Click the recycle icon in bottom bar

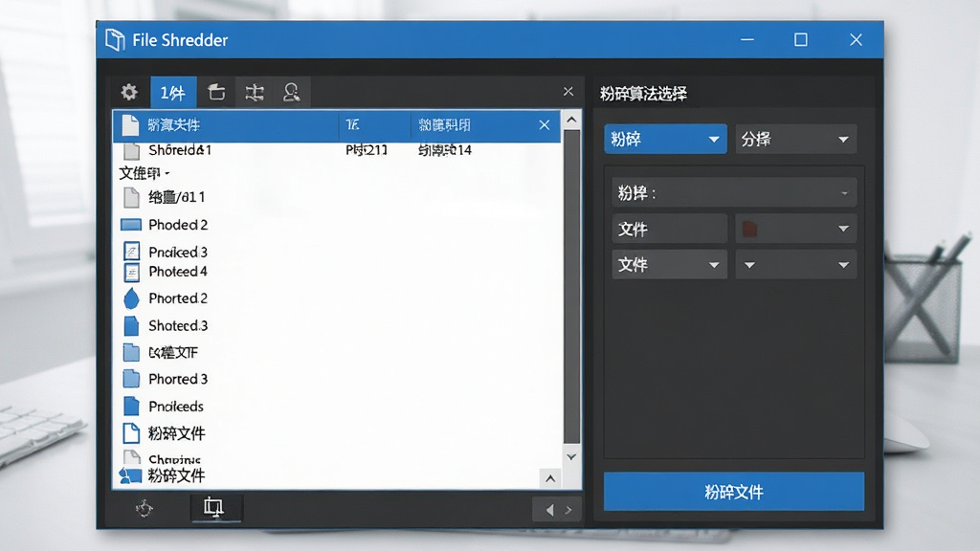[145, 508]
